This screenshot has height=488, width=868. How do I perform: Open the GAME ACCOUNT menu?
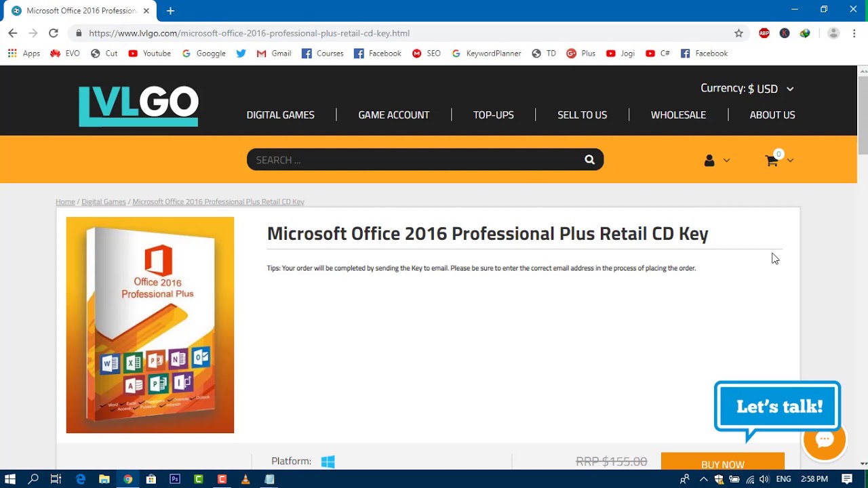[x=394, y=115]
